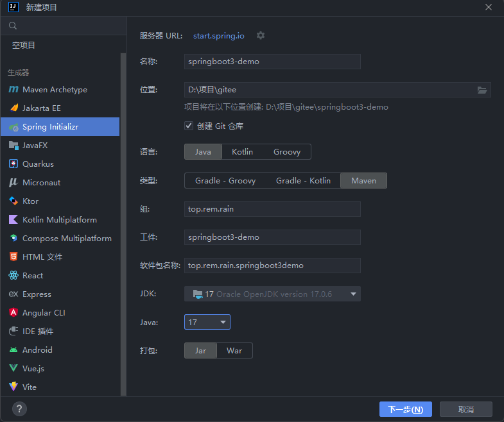Screen dimensions: 504x422
Task: Click the Next step button
Action: 405,409
